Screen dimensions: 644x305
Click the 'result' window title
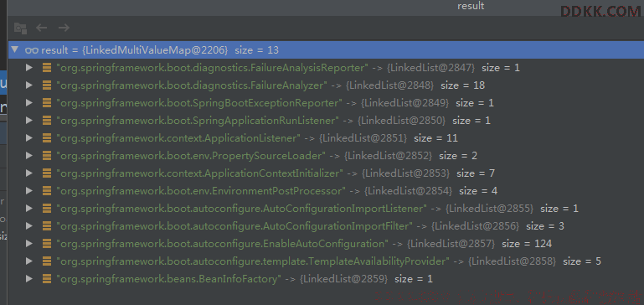tap(471, 6)
